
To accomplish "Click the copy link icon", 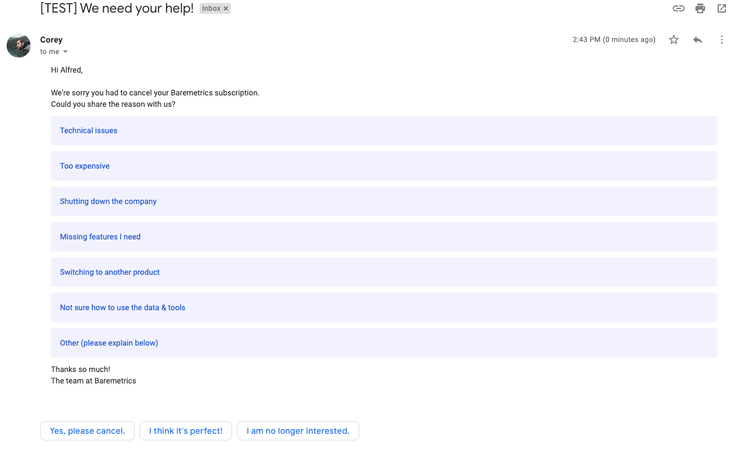I will point(678,9).
